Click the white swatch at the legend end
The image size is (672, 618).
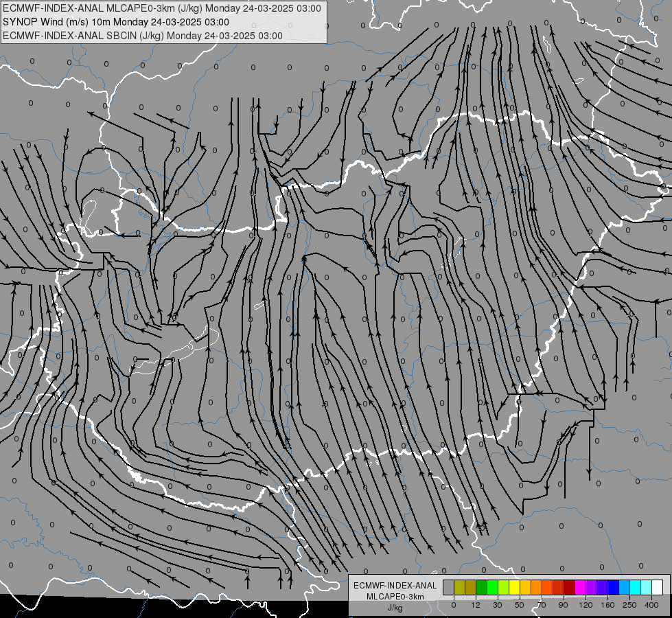(658, 588)
